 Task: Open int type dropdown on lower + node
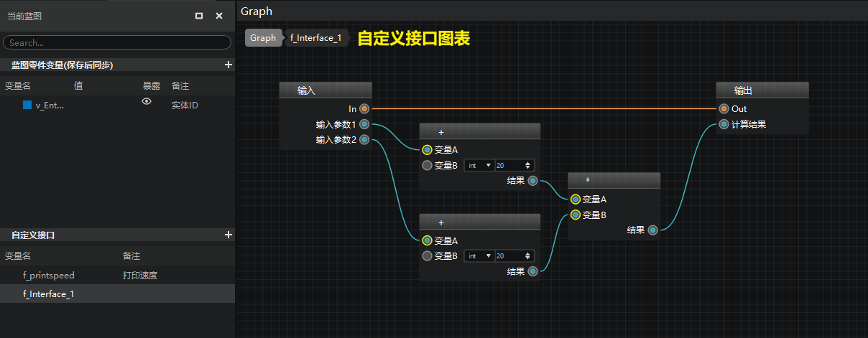pos(479,255)
